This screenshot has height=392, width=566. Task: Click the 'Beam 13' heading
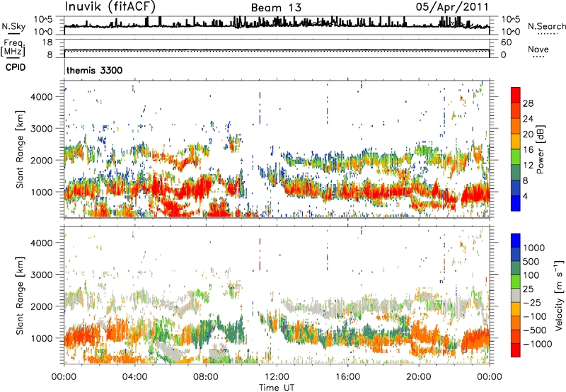[276, 8]
